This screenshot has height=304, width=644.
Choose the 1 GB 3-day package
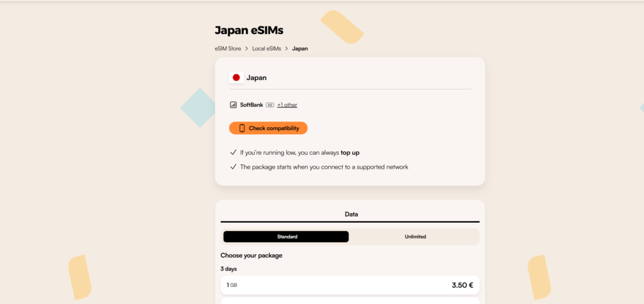tap(350, 285)
